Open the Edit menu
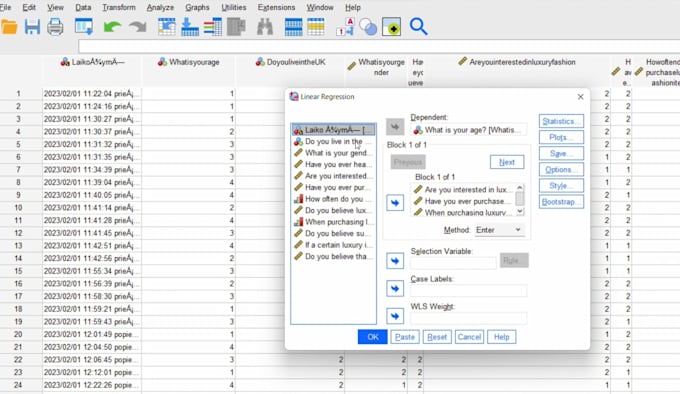 29,7
